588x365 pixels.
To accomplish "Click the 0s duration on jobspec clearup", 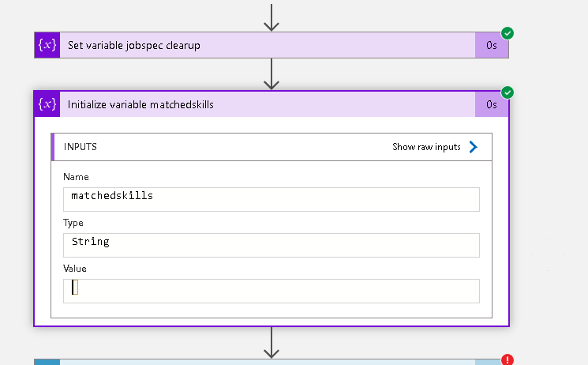I will (492, 45).
